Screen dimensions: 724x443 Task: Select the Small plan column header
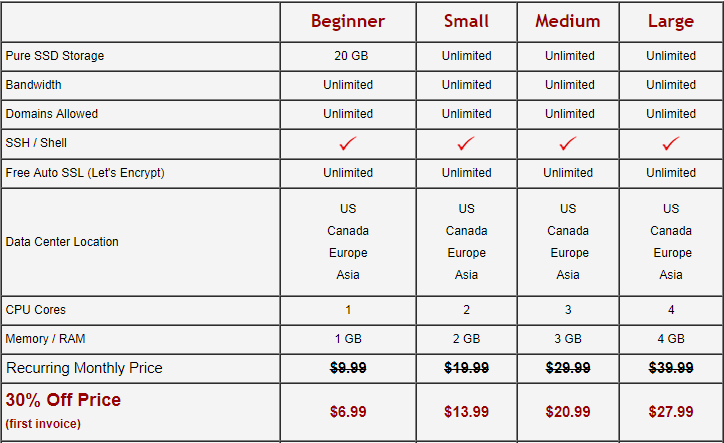(466, 21)
